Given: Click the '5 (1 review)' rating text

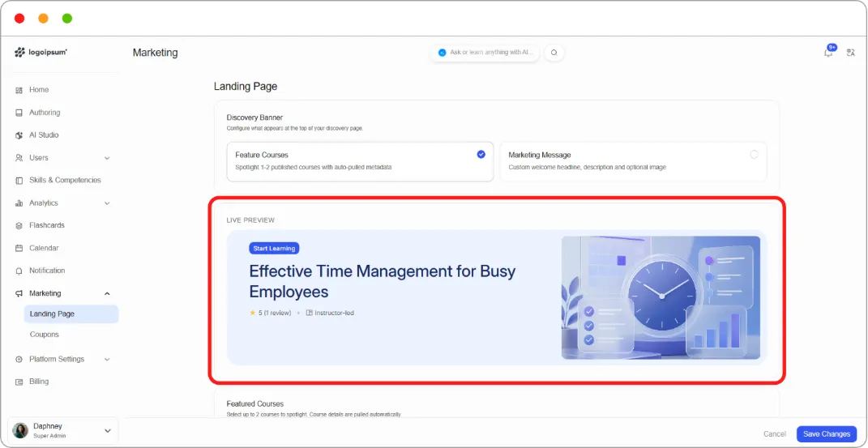Looking at the screenshot, I should click(x=275, y=313).
